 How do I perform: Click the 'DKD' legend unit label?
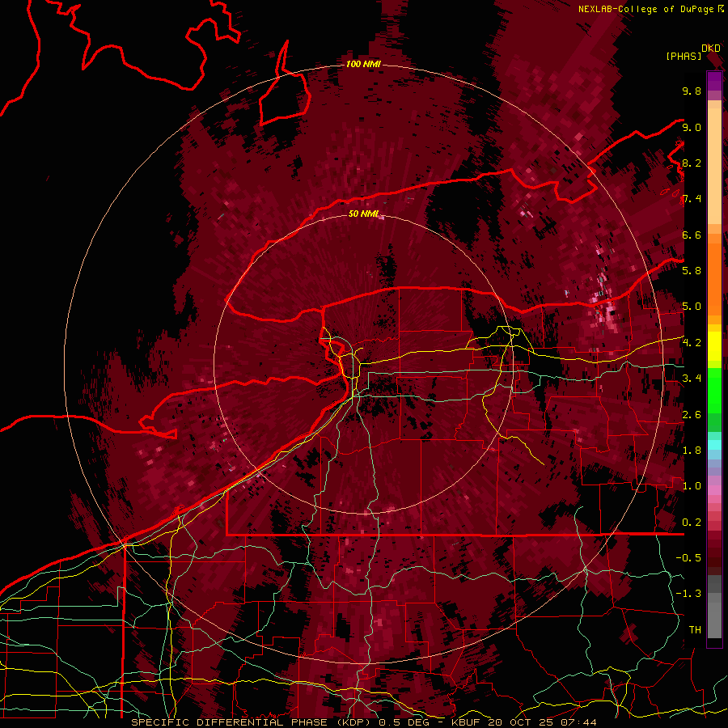[x=711, y=49]
